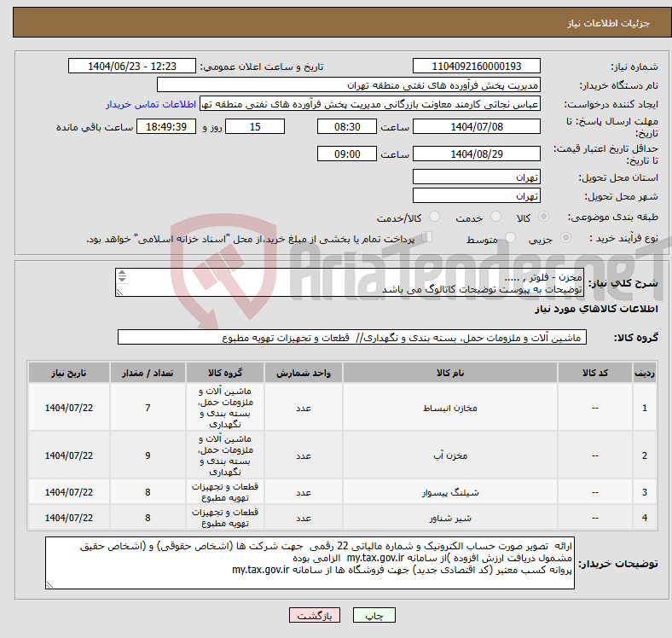Click date 1404/07/22 in the مخازن انبساط row
The width and height of the screenshot is (672, 638).
[69, 408]
